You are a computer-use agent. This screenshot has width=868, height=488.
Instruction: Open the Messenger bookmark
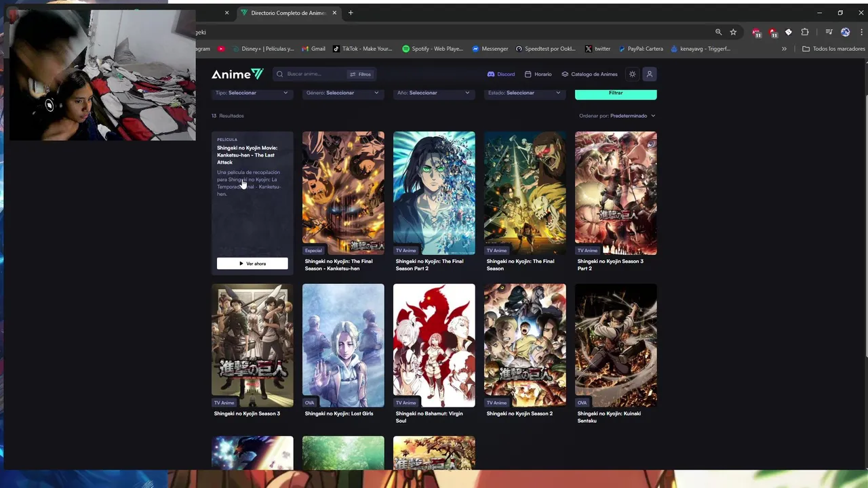490,49
